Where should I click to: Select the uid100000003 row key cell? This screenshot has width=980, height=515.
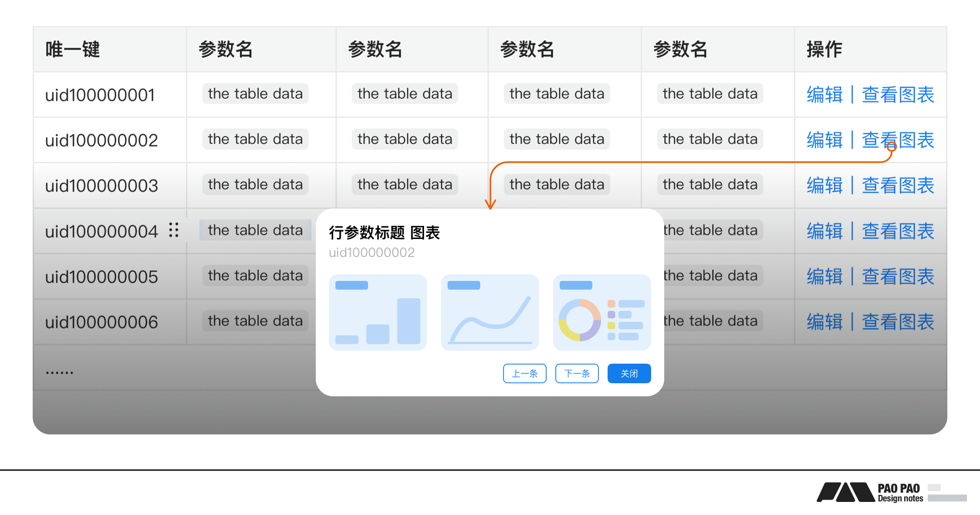point(102,186)
